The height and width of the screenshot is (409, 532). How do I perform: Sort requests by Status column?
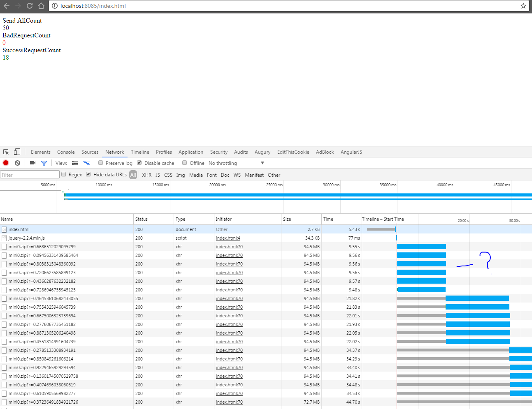153,219
